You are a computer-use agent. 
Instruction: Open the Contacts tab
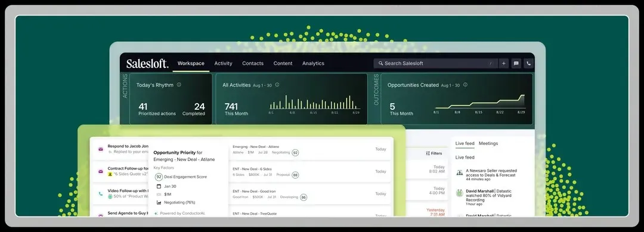[x=253, y=64]
